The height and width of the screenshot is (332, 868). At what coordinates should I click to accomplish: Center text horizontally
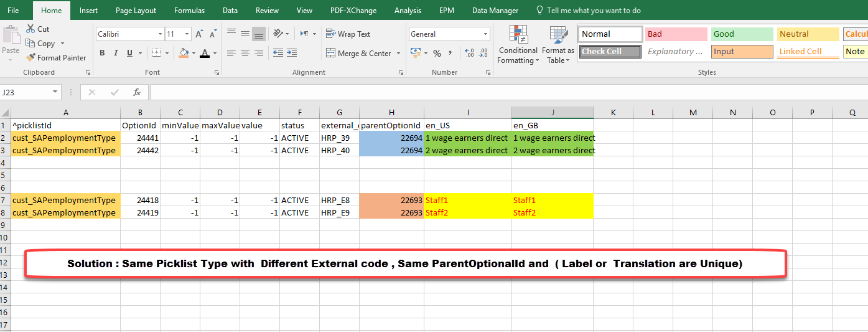(245, 54)
